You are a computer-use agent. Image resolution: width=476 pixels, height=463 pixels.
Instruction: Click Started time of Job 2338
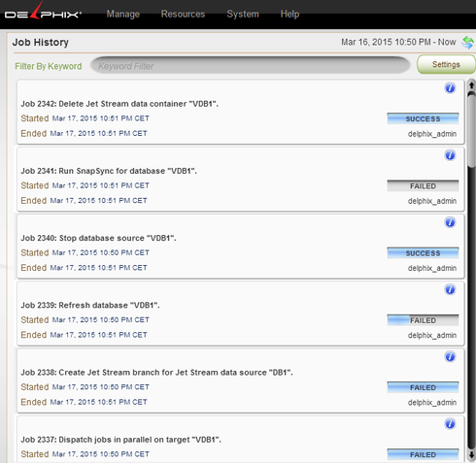point(101,387)
